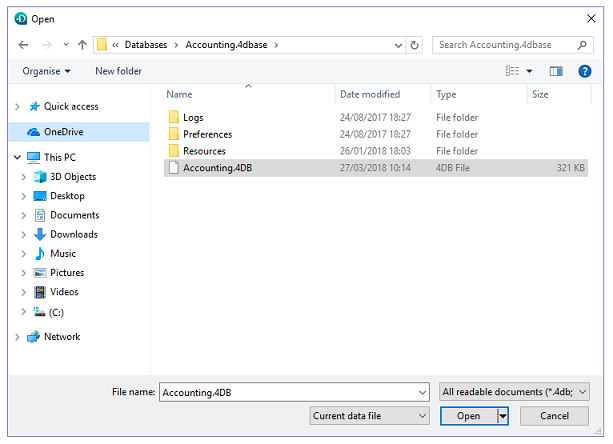Toggle the preview pane
The width and height of the screenshot is (613, 444).
coord(556,71)
